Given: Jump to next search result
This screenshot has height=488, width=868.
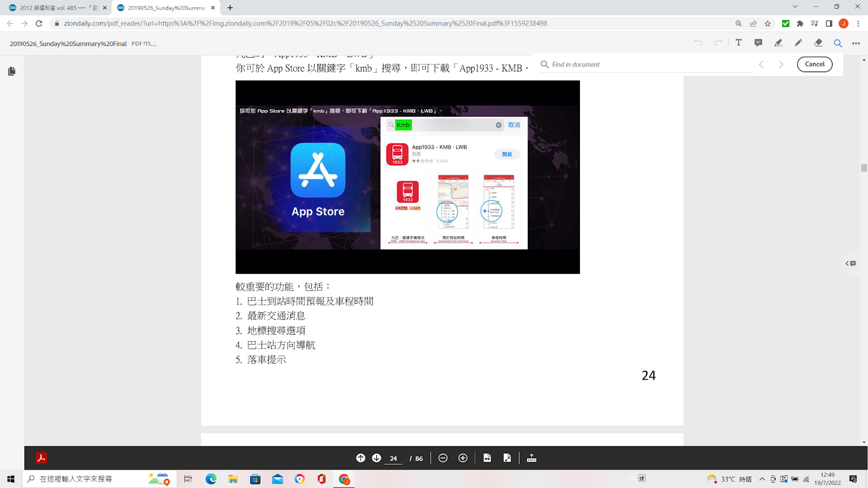Looking at the screenshot, I should [781, 65].
